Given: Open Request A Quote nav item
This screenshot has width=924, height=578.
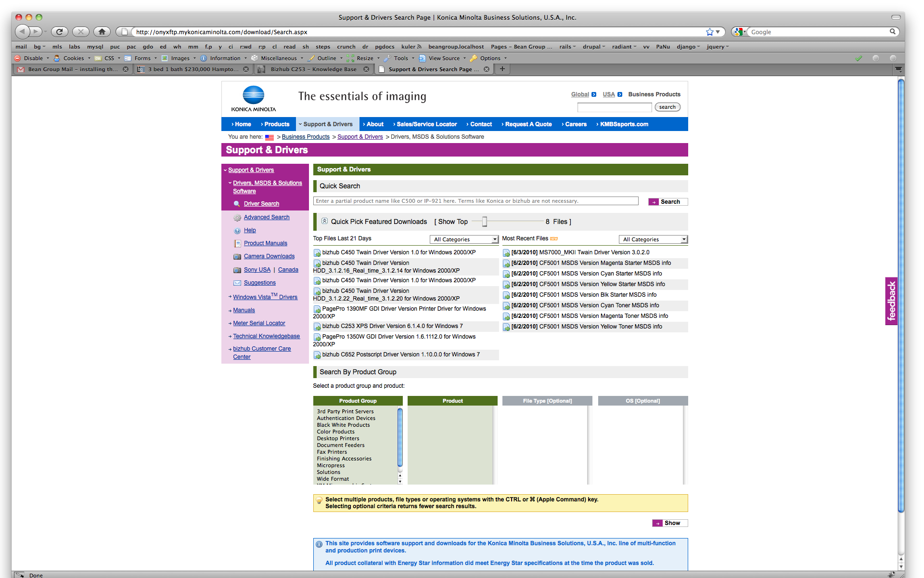Looking at the screenshot, I should point(527,124).
